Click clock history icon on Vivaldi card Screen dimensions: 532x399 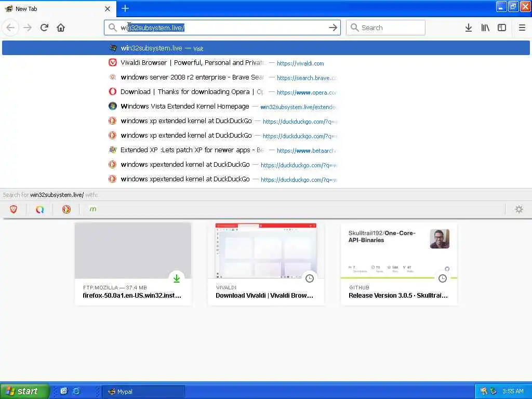pyautogui.click(x=310, y=278)
